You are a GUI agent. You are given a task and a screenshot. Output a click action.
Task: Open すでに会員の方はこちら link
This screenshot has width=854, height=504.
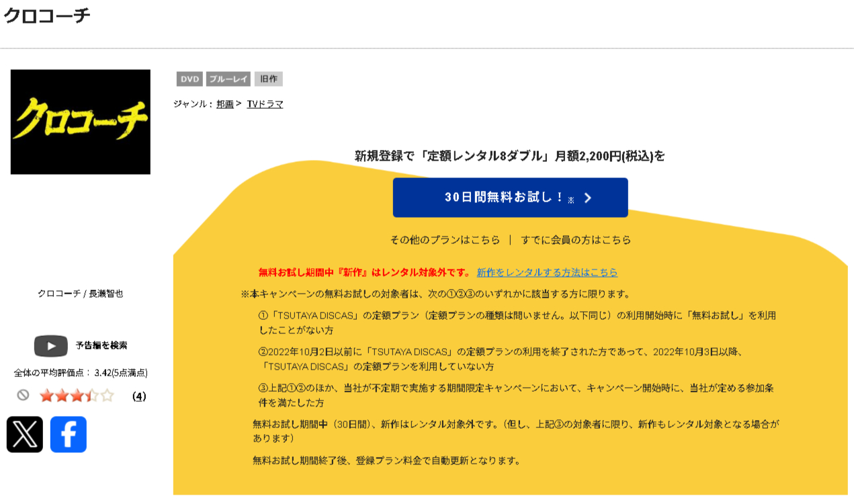coord(577,240)
